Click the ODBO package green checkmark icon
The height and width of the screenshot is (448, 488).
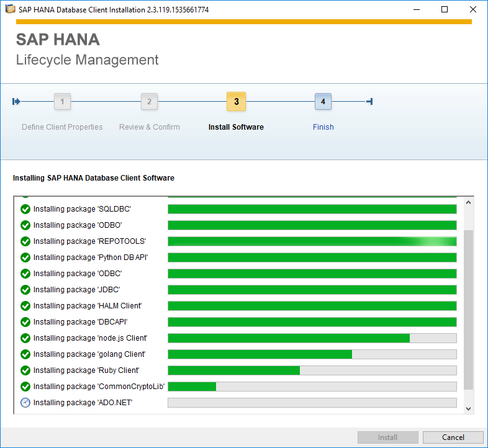tap(25, 225)
